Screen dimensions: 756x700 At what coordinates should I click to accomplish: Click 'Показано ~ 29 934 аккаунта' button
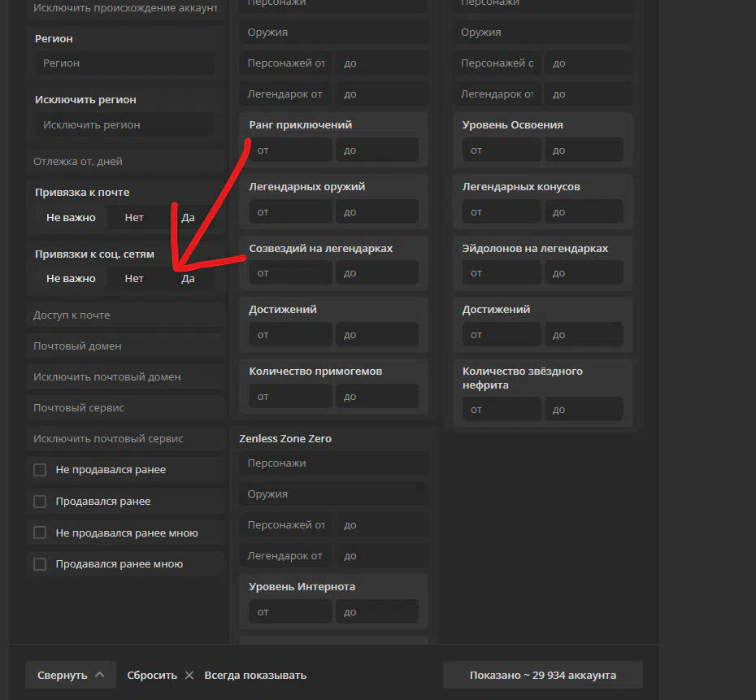[543, 675]
